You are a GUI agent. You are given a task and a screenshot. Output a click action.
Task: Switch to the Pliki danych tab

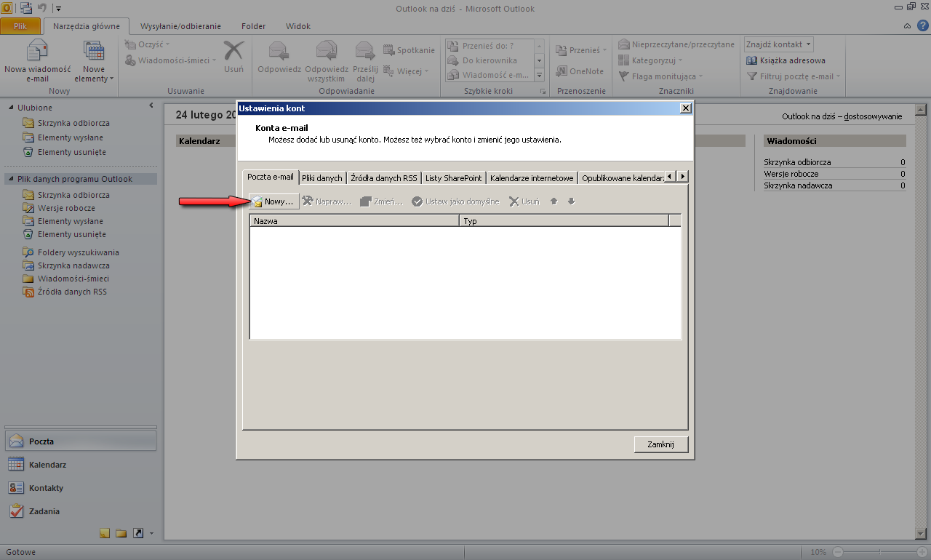click(321, 178)
